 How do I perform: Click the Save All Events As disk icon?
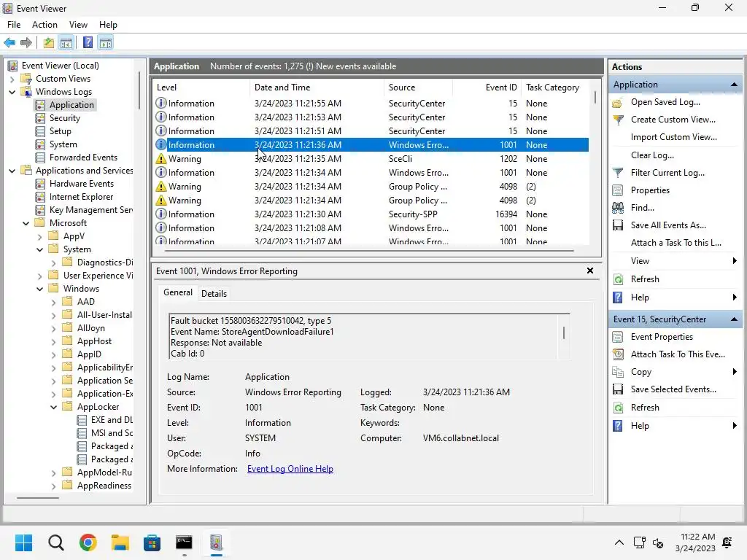(618, 225)
